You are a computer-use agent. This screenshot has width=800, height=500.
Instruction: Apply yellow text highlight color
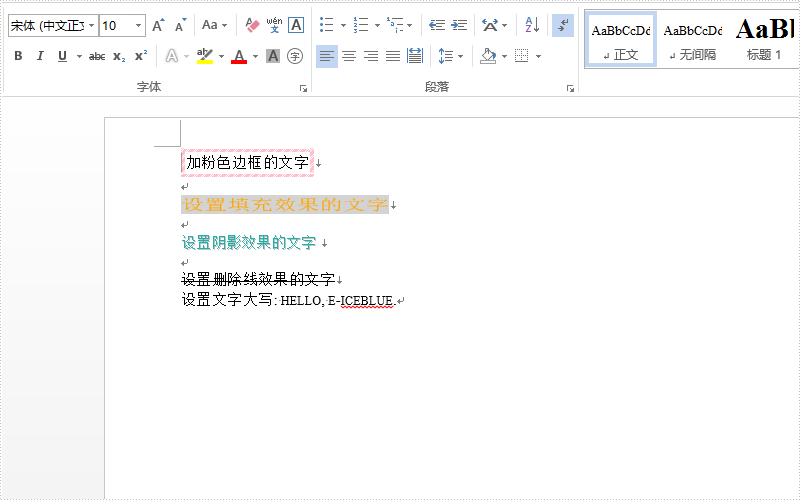(205, 56)
